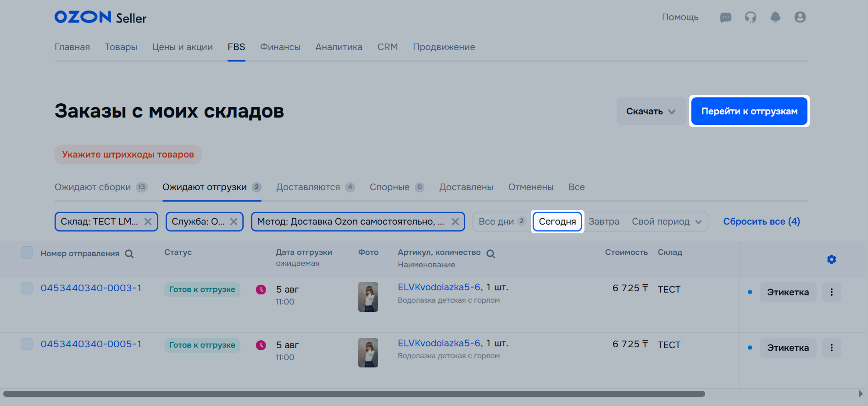Viewport: 868px width, 406px height.
Task: Click Этикетка button for order 0453440340-0005-1
Action: tap(788, 348)
